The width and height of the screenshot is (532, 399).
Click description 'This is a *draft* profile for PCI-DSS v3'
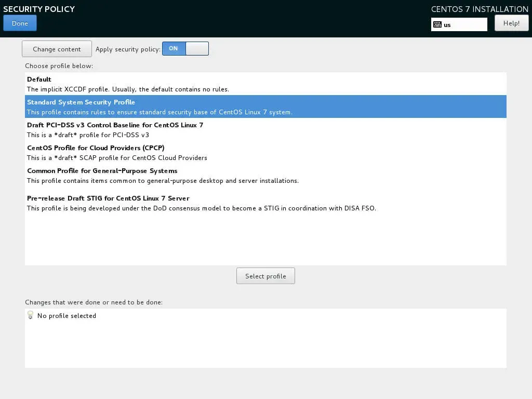pos(88,135)
